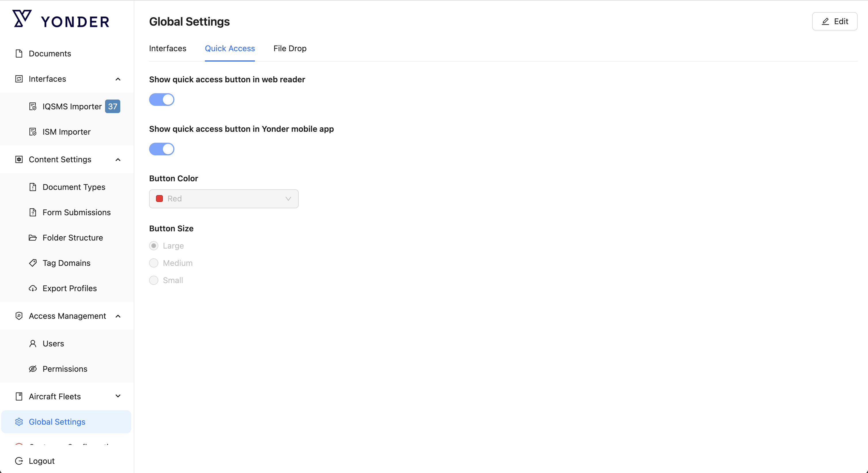Viewport: 868px width, 473px height.
Task: Select the Medium button size radio
Action: click(154, 263)
